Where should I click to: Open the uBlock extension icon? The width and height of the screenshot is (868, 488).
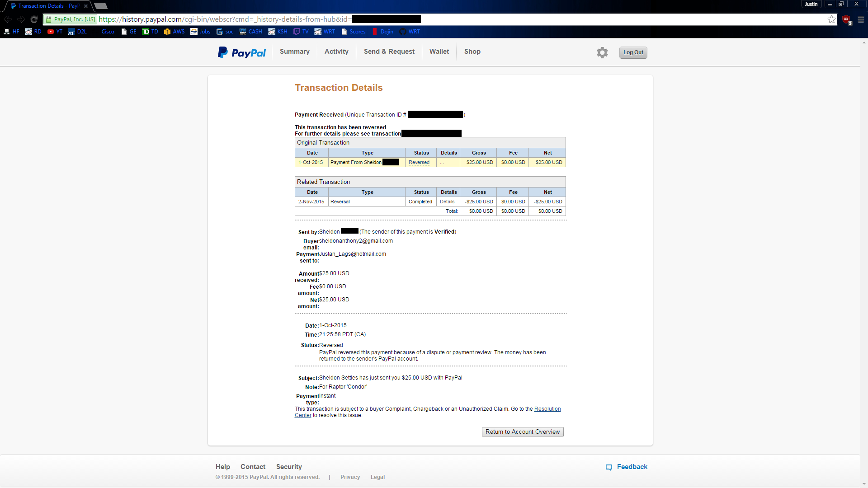846,19
